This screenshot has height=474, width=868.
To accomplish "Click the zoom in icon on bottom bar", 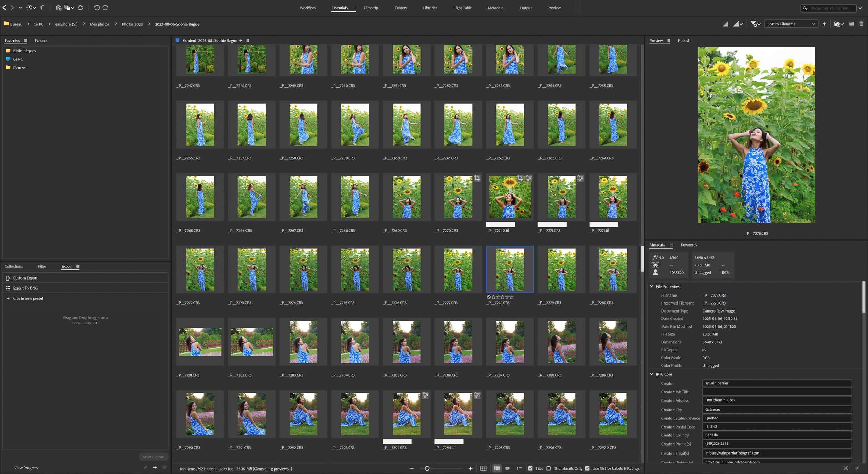I will click(x=471, y=469).
